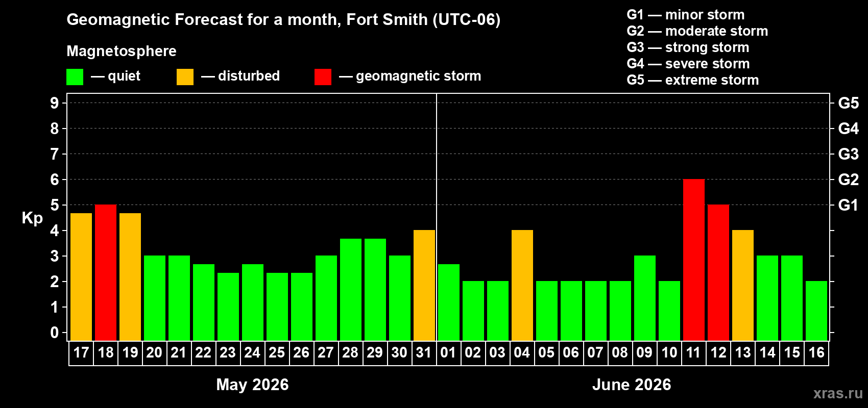This screenshot has height=408, width=868.
Task: Click date label 05 on the axis
Action: pyautogui.click(x=546, y=352)
